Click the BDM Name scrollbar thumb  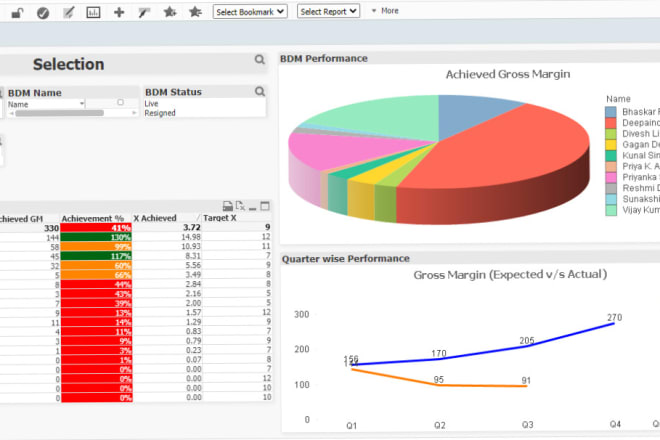(x=59, y=113)
